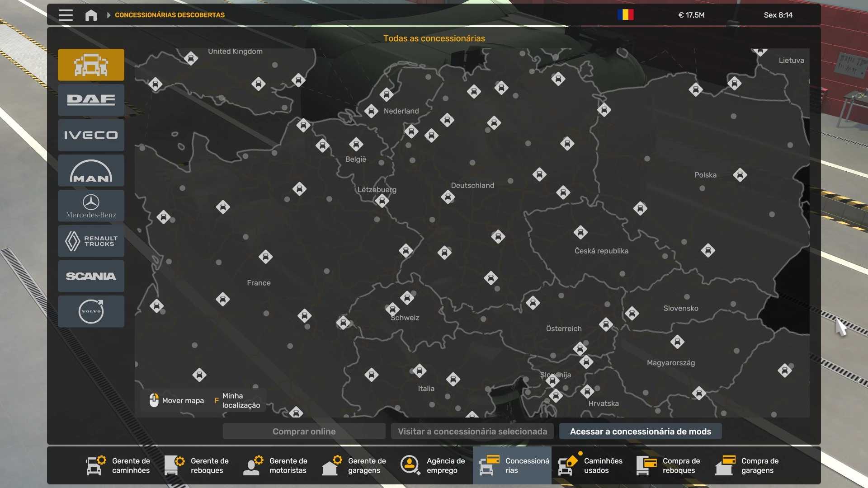Filter dealerships by DAF brand
The image size is (868, 488).
[x=91, y=100]
